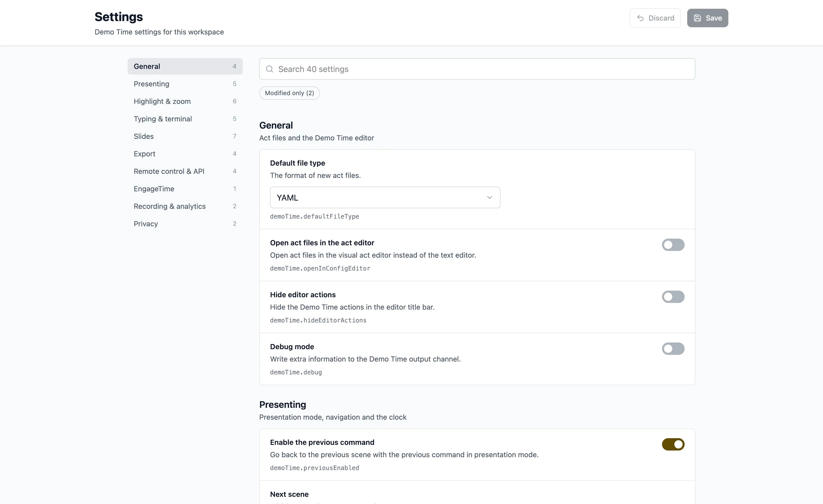
Task: Open Recording & analytics category
Action: tap(185, 206)
